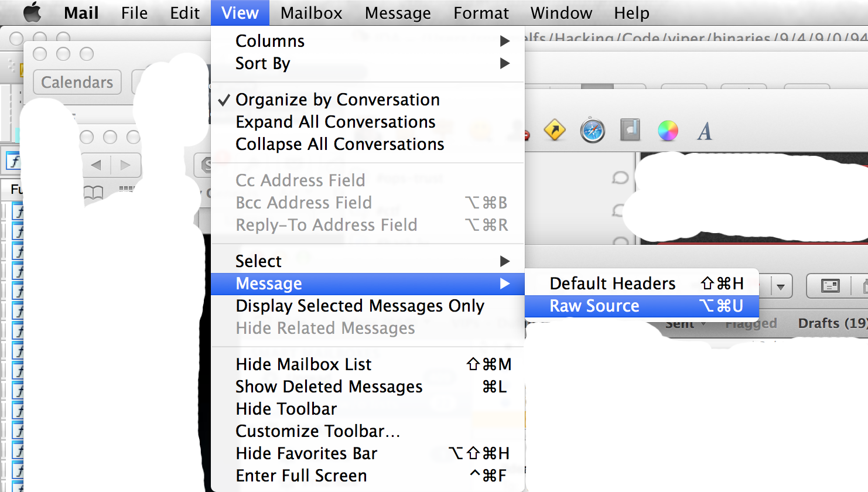Open the Apple menu

pyautogui.click(x=32, y=12)
